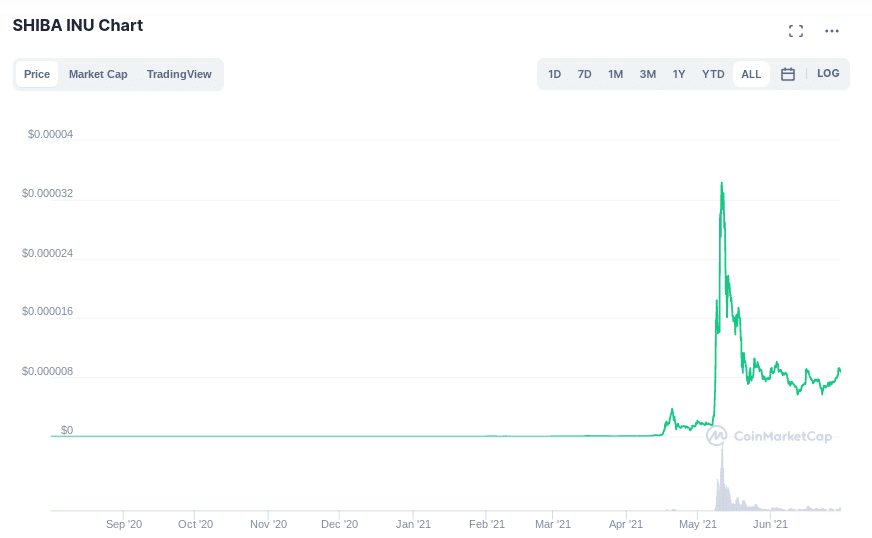This screenshot has width=872, height=538.
Task: Open the three-dot more options menu
Action: click(x=832, y=31)
